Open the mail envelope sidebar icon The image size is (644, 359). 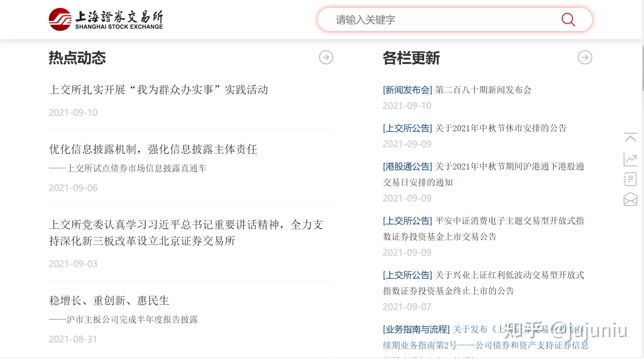[631, 199]
